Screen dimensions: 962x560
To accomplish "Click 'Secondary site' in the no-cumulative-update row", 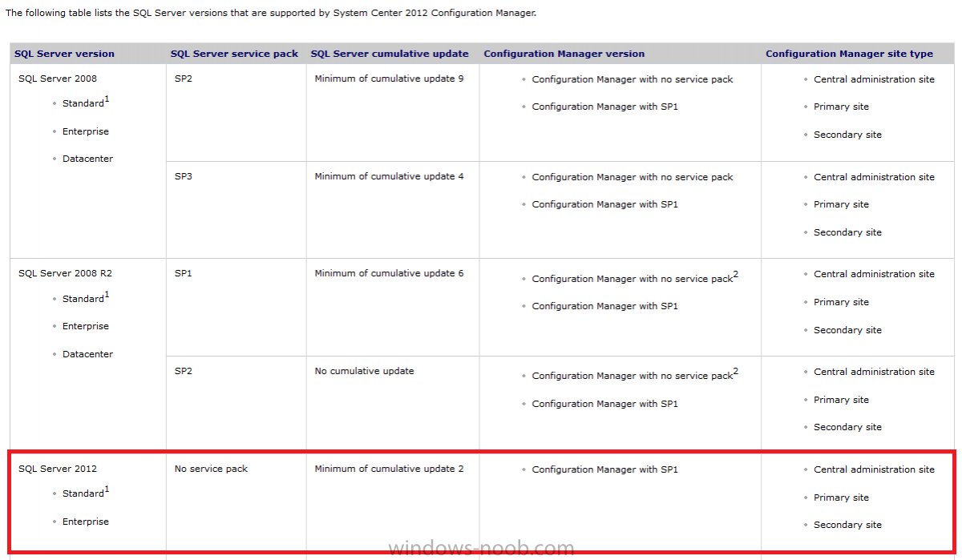I will (x=847, y=427).
